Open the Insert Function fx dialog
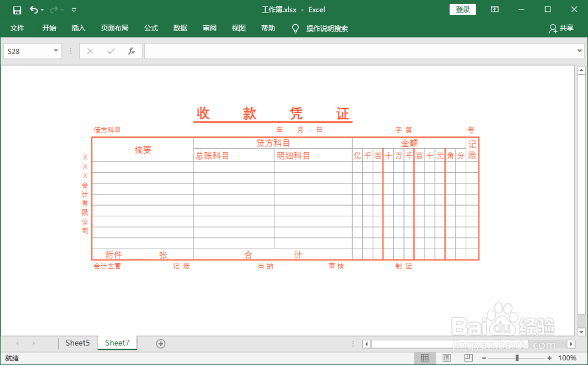Screen dimensions: 588x365 tap(131, 51)
